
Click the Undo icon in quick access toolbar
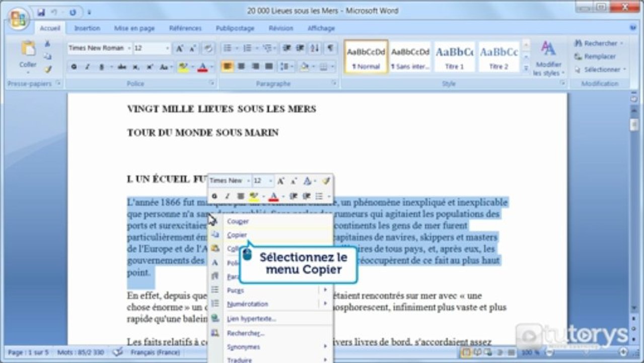tap(54, 12)
